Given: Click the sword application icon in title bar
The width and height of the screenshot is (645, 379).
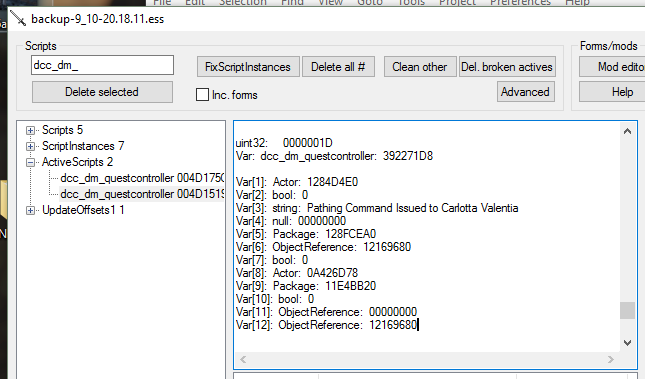Looking at the screenshot, I should click(x=18, y=19).
